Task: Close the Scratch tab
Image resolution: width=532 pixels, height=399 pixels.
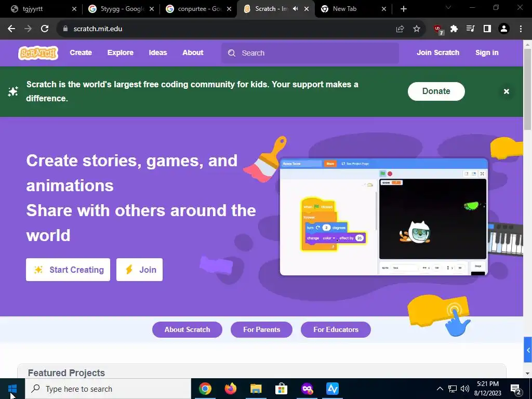Action: point(307,9)
